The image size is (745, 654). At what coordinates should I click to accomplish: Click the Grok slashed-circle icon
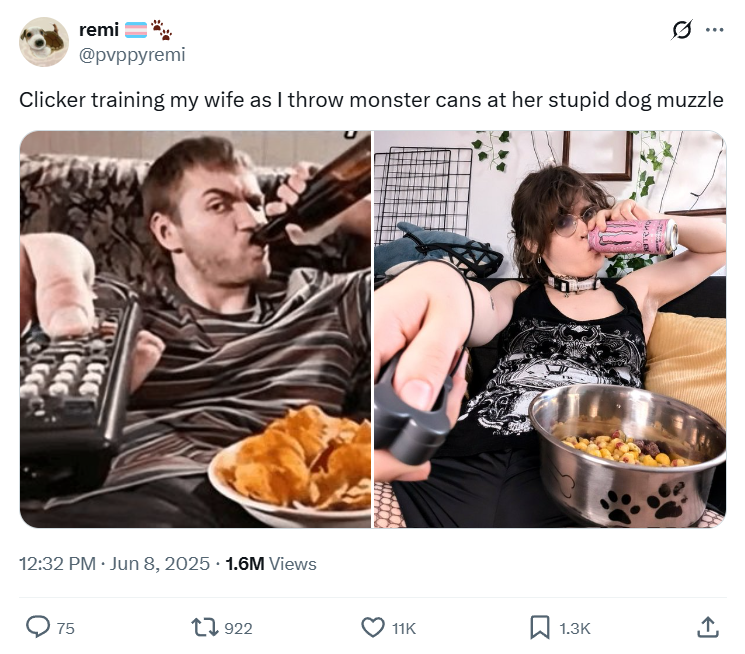click(x=682, y=30)
